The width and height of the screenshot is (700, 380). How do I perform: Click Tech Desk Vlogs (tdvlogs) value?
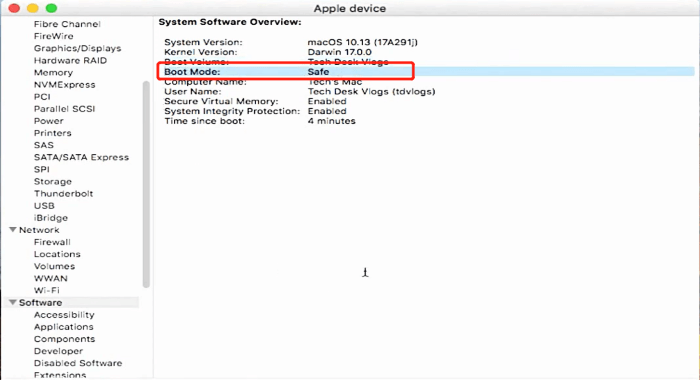(x=371, y=91)
